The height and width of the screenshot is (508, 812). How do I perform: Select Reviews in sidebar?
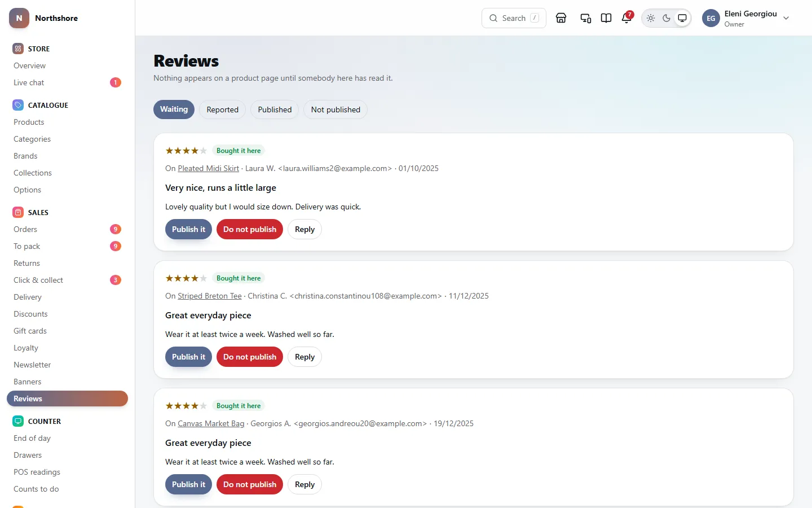coord(67,398)
